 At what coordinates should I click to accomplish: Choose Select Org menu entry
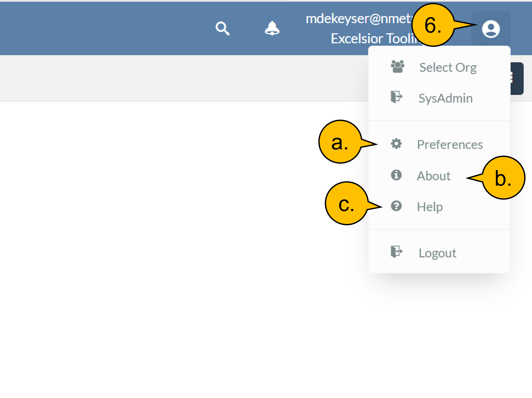click(x=448, y=68)
